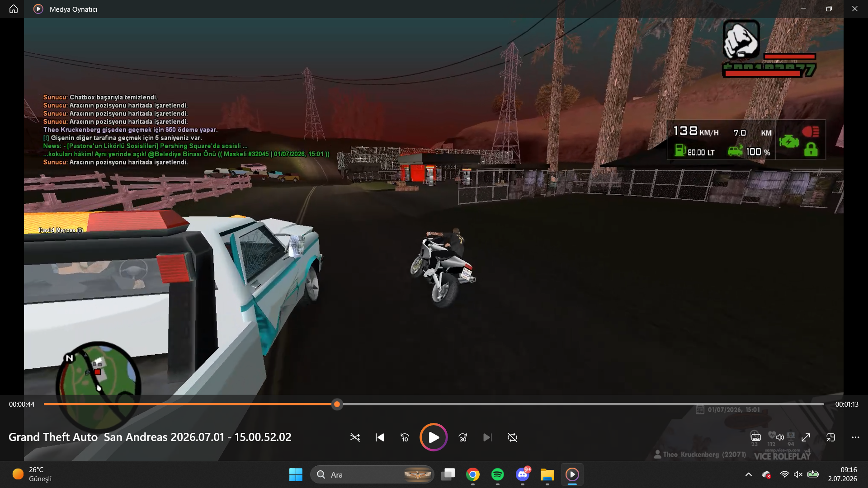
Task: Show hidden system tray icons
Action: click(x=749, y=474)
